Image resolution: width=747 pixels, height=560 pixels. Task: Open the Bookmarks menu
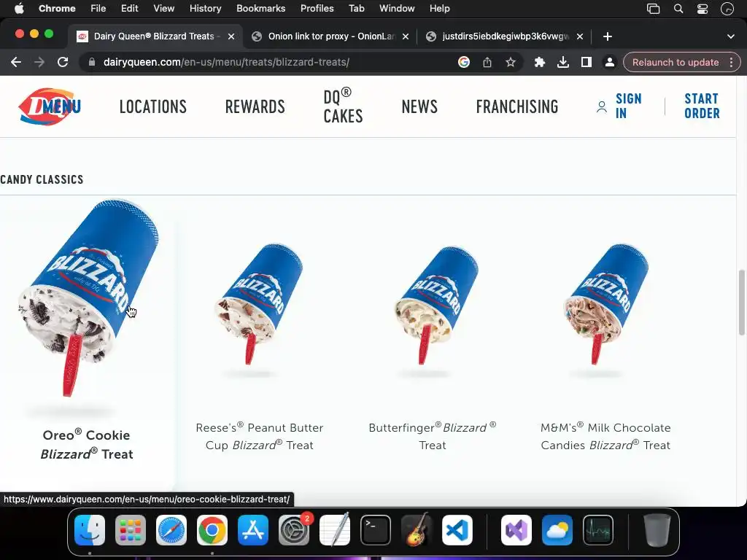coord(260,9)
